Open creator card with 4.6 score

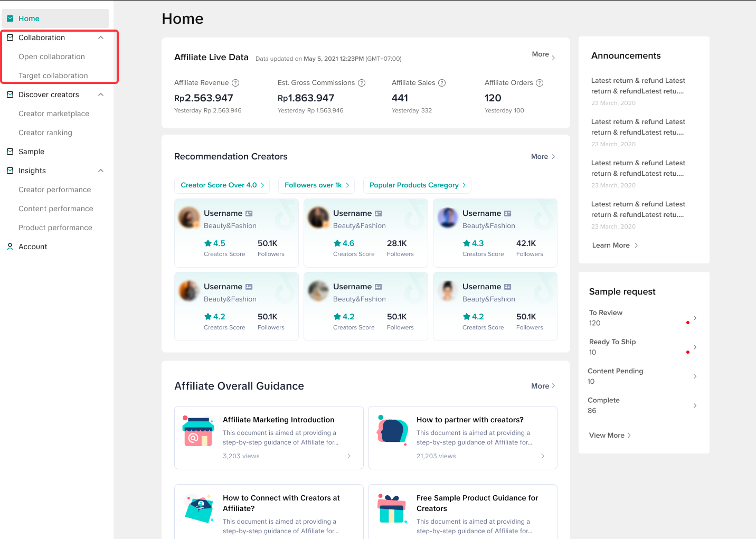365,233
